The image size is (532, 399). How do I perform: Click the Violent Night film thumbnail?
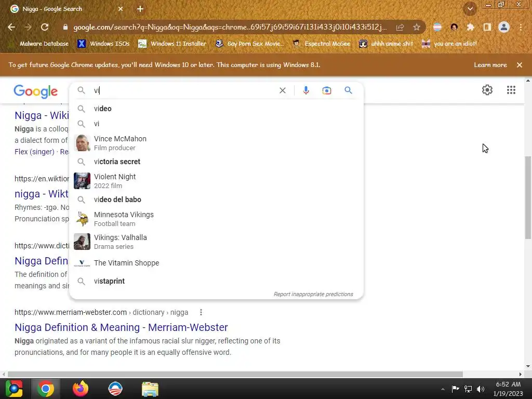tap(82, 181)
